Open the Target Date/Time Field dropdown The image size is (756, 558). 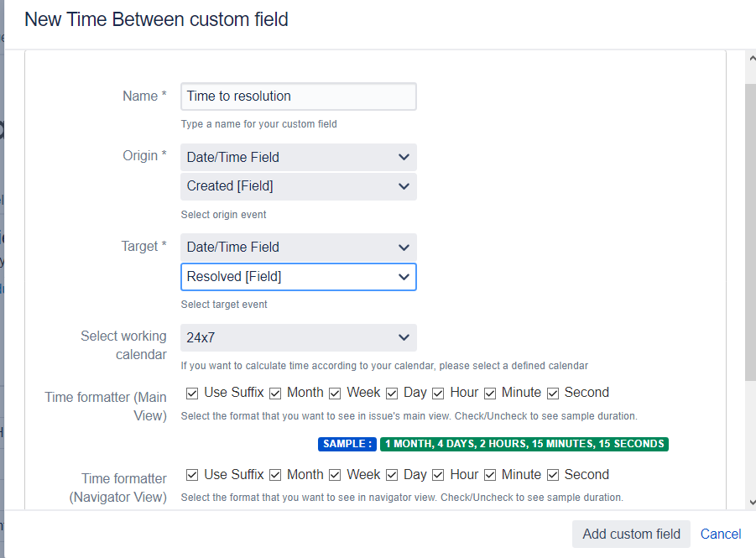(298, 247)
